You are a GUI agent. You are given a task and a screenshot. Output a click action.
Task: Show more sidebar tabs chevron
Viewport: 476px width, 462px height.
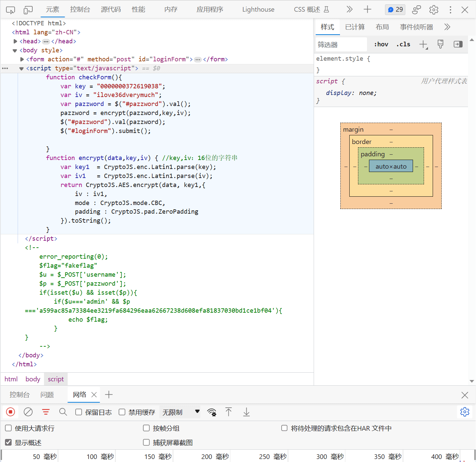coord(447,27)
